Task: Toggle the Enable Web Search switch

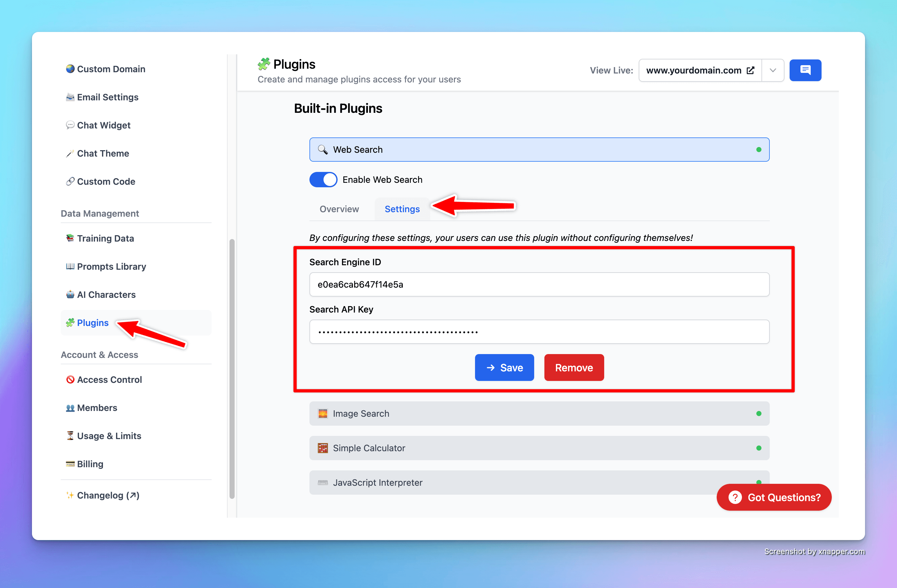Action: coord(324,180)
